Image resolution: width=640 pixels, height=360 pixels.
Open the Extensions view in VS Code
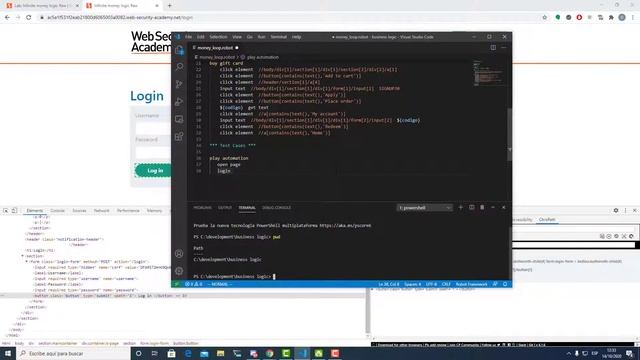(179, 137)
